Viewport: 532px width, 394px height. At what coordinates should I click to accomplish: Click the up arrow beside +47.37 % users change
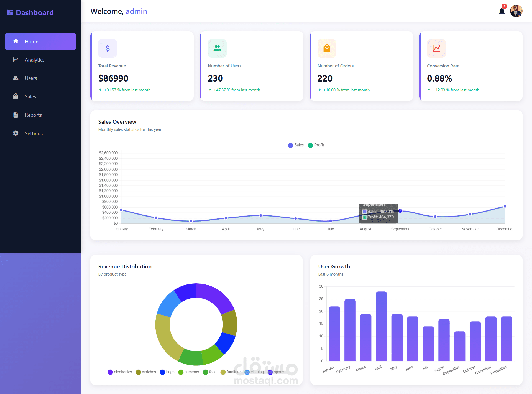[x=210, y=90]
